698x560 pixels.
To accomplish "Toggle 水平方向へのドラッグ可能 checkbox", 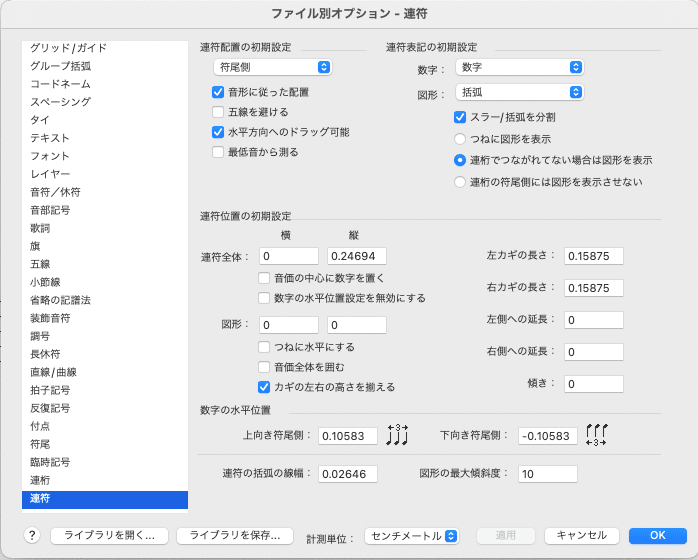I will (218, 132).
